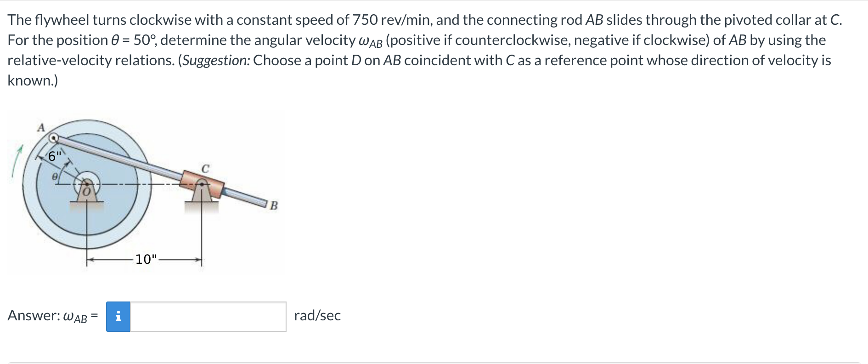
Task: Select the rad/sec unit label
Action: click(317, 316)
